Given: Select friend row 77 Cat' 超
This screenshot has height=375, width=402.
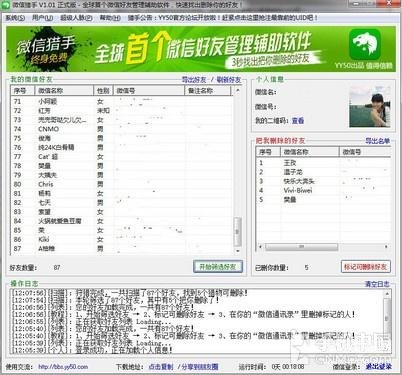Looking at the screenshot, I should (122, 156).
